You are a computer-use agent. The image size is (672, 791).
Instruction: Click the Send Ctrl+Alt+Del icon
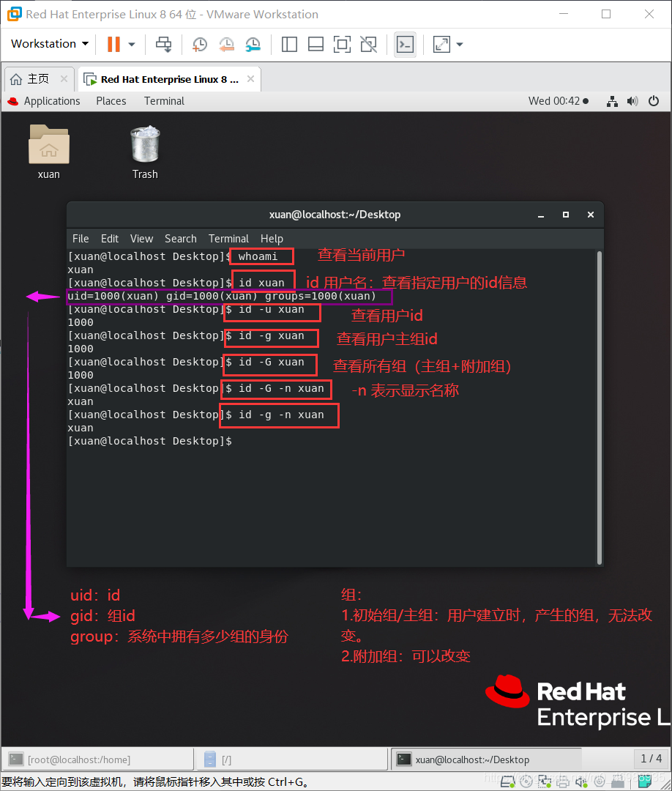[163, 45]
